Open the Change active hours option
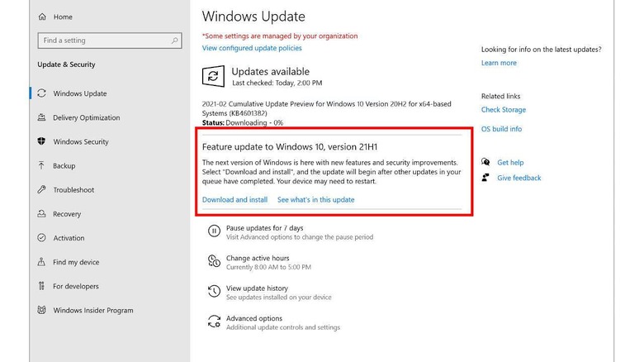 click(x=258, y=258)
